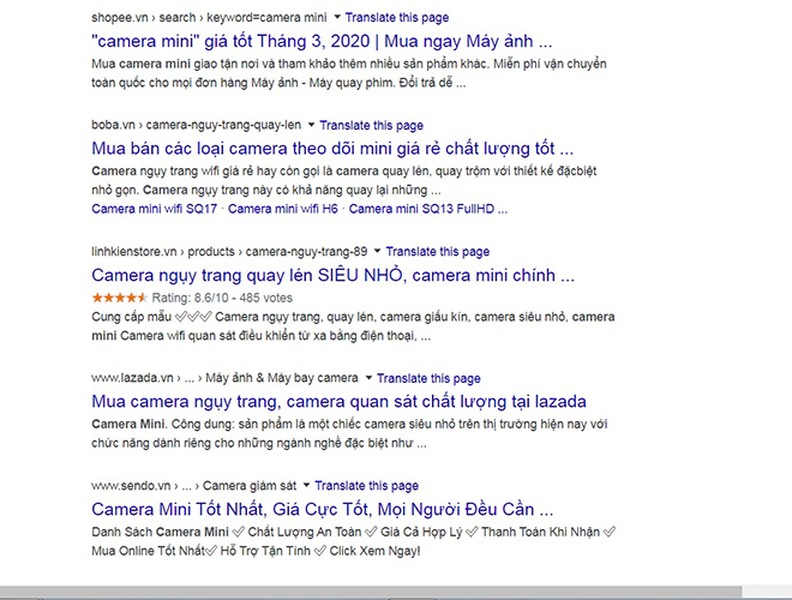Translate the shopee.vn result page
The image size is (792, 600).
[397, 18]
